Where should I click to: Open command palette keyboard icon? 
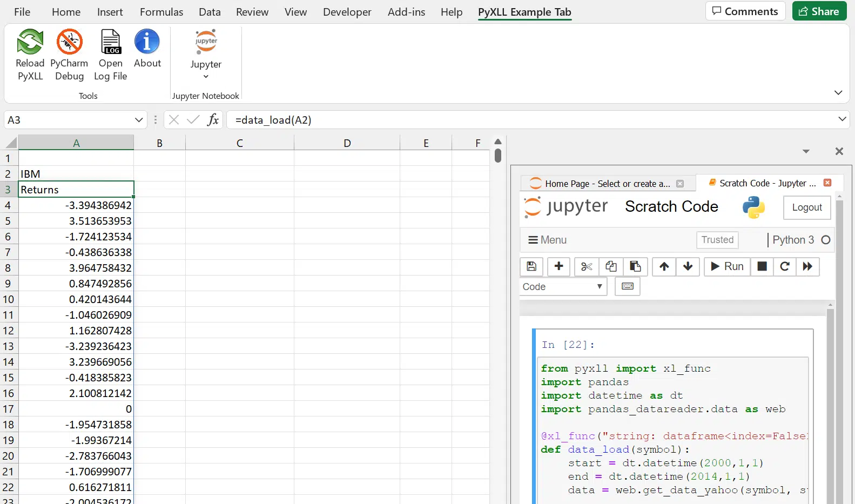click(628, 286)
